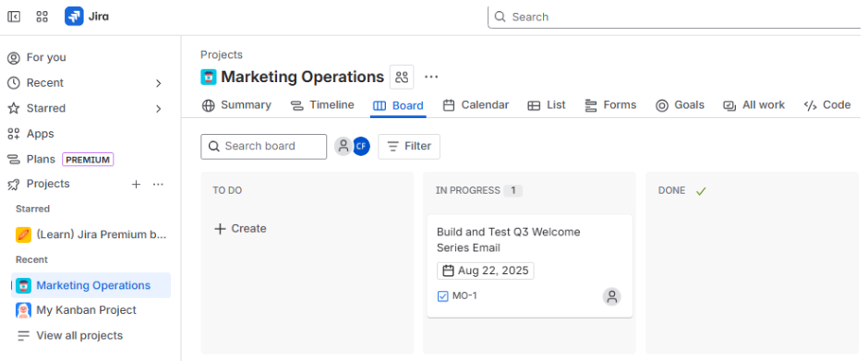
Task: Click the assignee avatar on the MO-1 card
Action: point(611,296)
